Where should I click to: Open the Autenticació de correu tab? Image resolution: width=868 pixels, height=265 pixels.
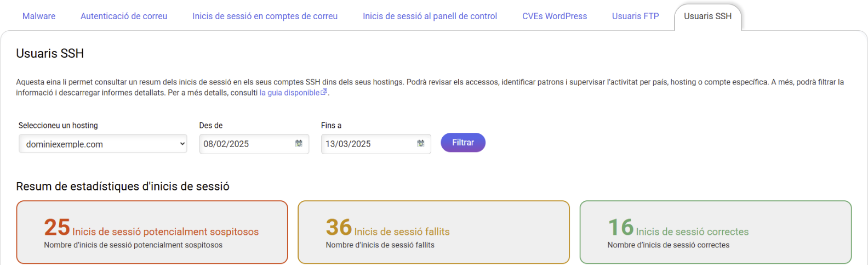[x=124, y=16]
